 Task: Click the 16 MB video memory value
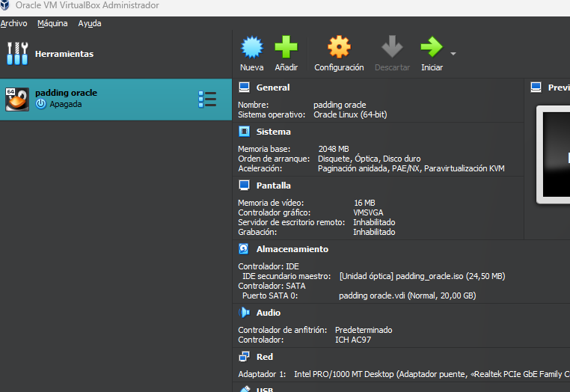coord(364,203)
